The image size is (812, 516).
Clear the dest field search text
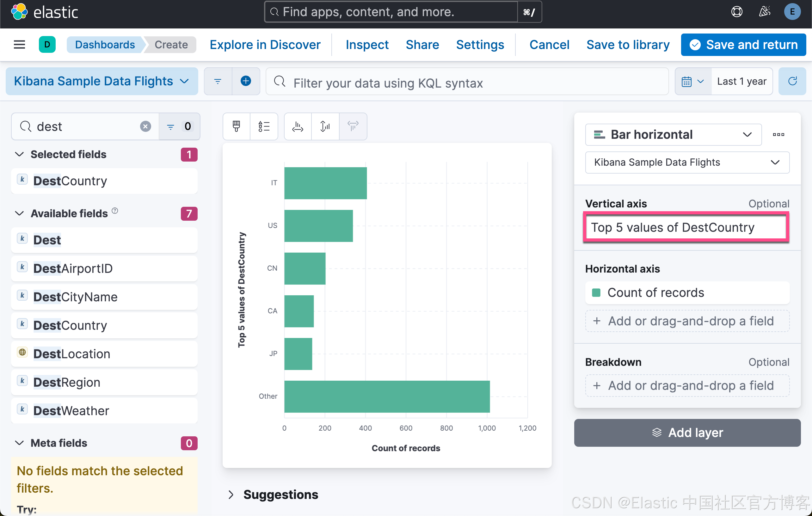click(145, 126)
